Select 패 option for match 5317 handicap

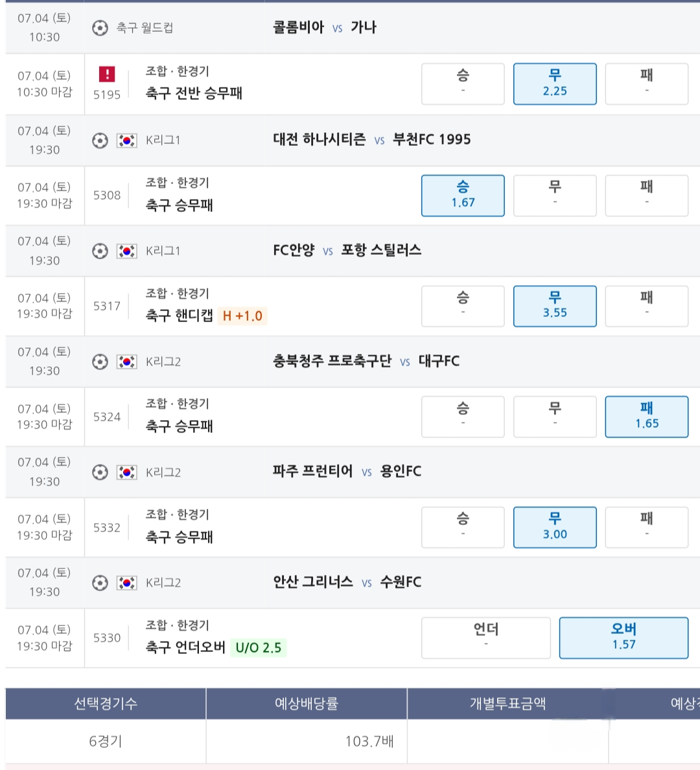coord(647,306)
